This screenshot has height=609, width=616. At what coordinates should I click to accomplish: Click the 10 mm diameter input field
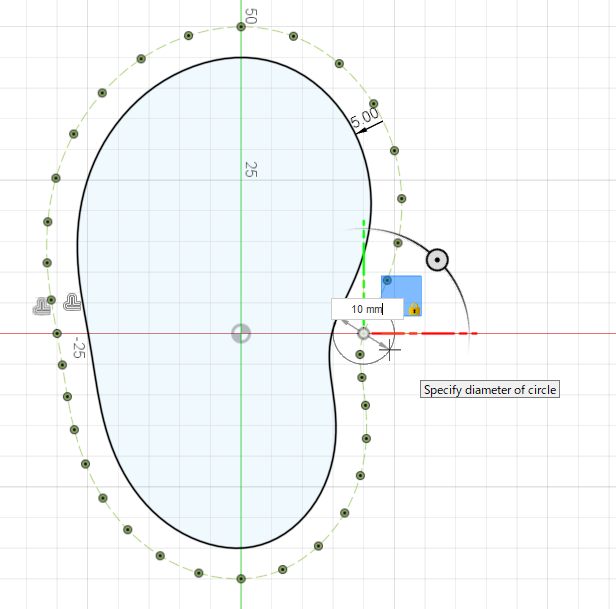[366, 309]
